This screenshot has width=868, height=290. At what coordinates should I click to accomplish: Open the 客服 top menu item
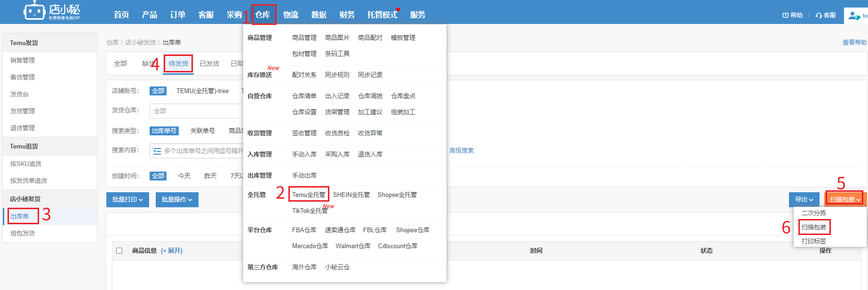click(206, 15)
